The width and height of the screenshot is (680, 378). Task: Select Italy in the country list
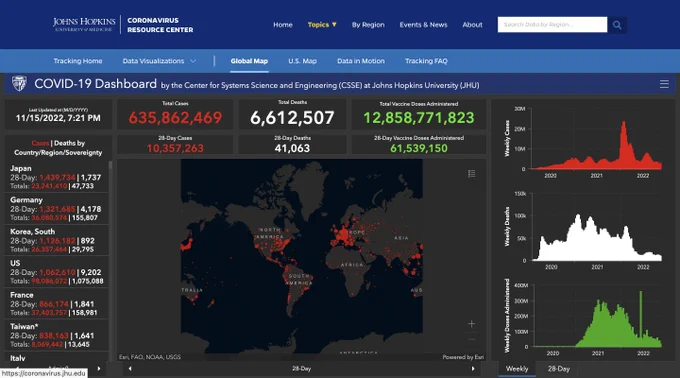pos(18,358)
